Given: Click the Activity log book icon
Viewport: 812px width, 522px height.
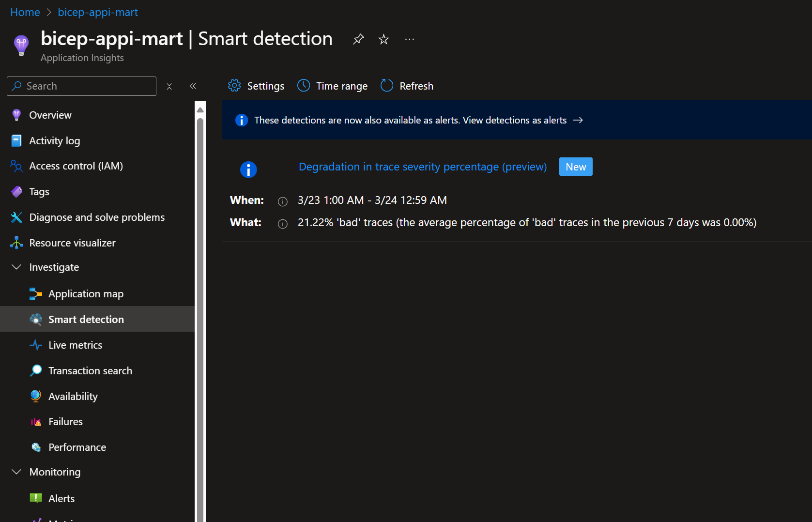Looking at the screenshot, I should 16,141.
